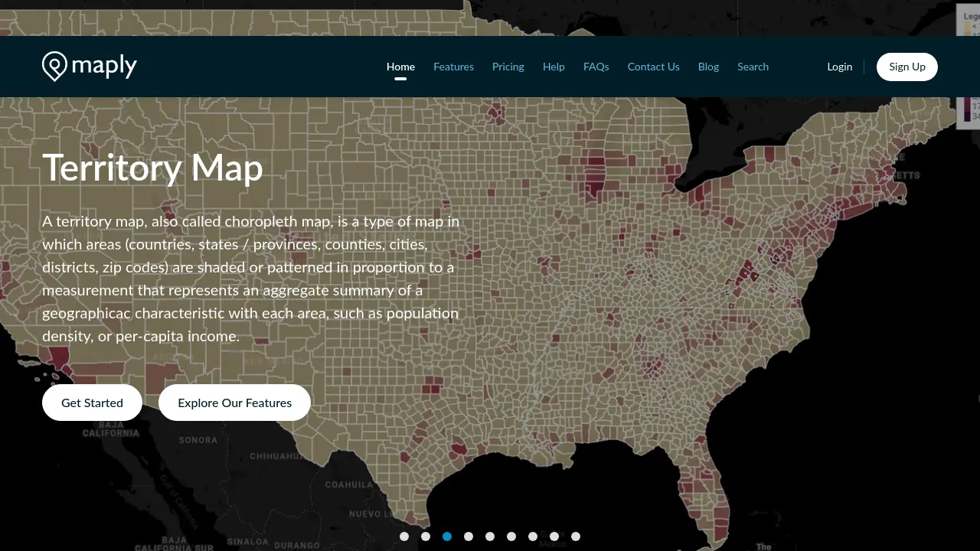980x551 pixels.
Task: Click the Territory Map heading
Action: pos(152,168)
